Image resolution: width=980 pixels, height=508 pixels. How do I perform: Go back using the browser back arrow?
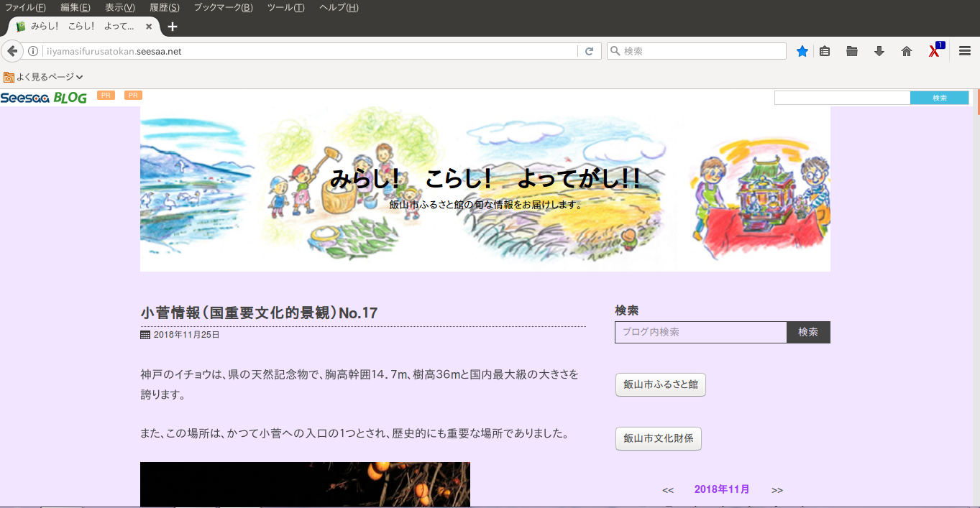(12, 51)
